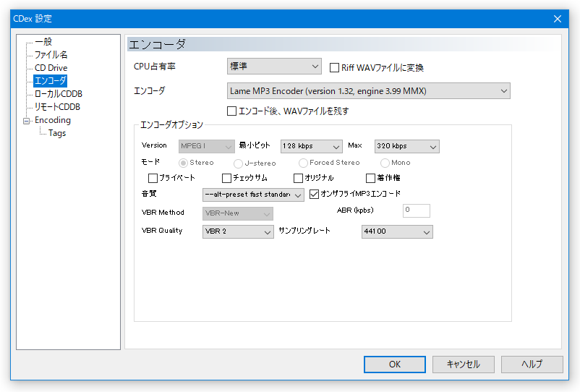Click the ヘルプ button
Screen dimensions: 580x392
(x=532, y=365)
